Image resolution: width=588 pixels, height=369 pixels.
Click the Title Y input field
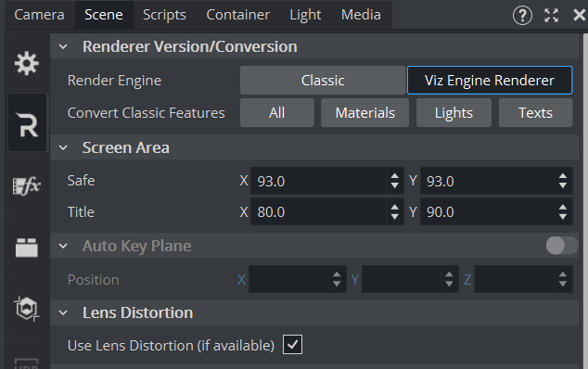click(487, 212)
